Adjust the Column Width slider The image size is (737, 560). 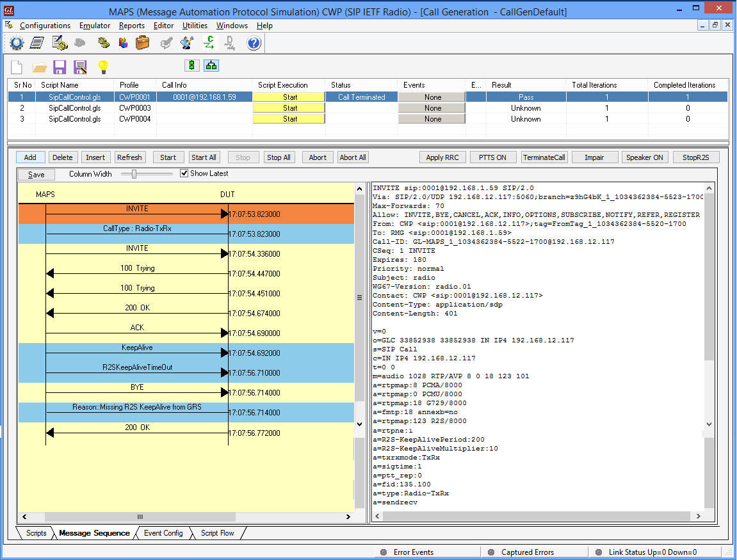point(134,174)
